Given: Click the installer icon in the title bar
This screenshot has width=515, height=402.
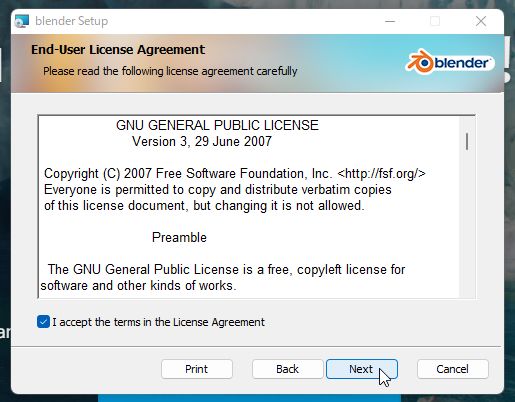Looking at the screenshot, I should (22, 21).
